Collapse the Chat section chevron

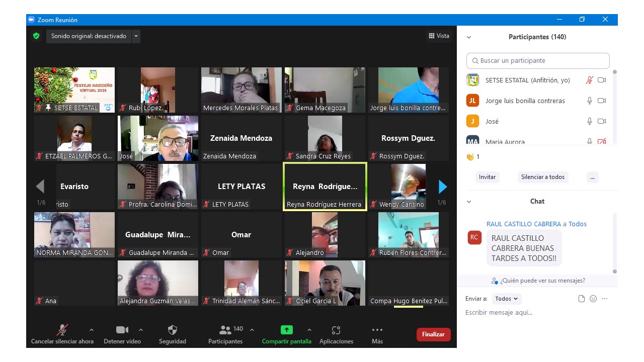pyautogui.click(x=469, y=202)
